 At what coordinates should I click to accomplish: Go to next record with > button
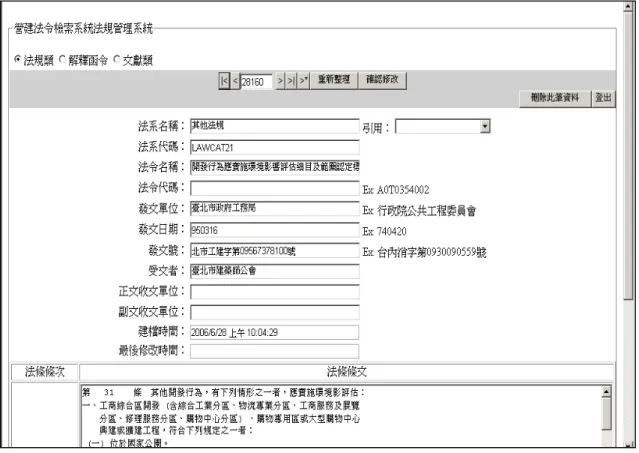point(280,81)
